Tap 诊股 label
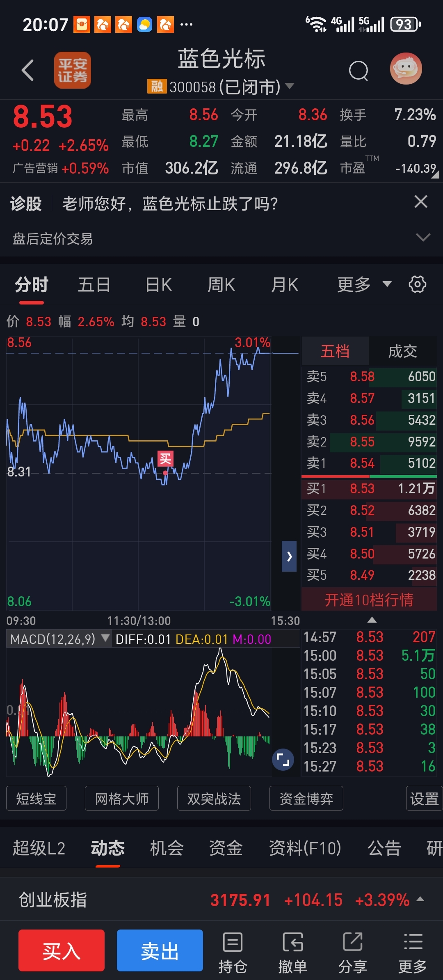The height and width of the screenshot is (980, 443). click(26, 204)
